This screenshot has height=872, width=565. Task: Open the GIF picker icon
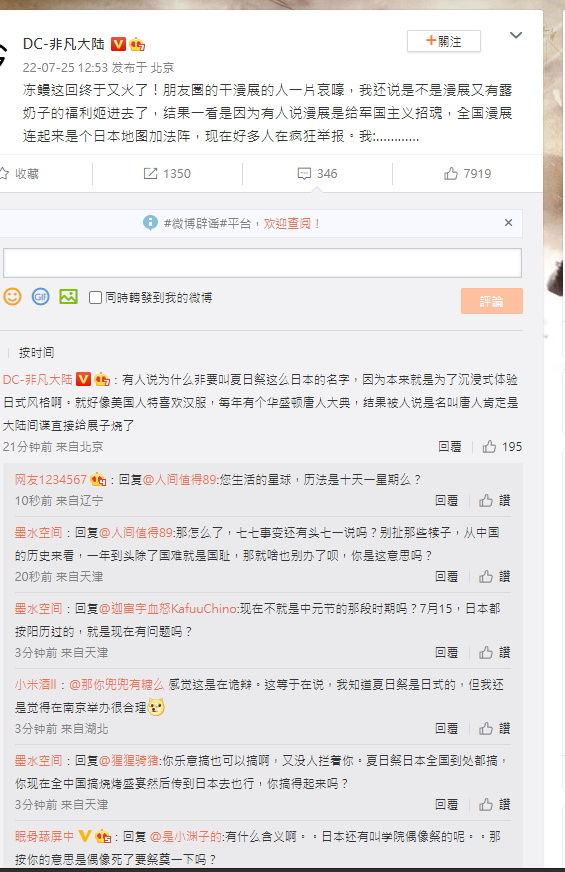41,296
